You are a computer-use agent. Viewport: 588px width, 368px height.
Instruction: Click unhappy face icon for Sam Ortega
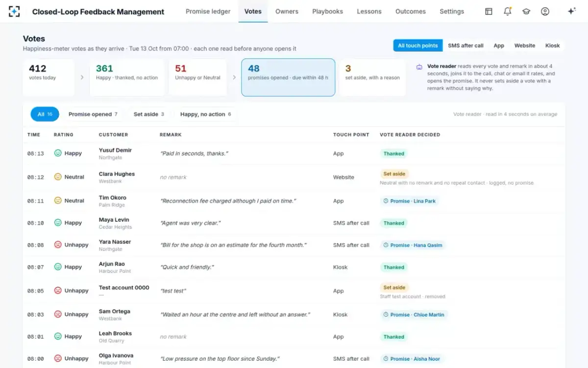[x=58, y=314]
